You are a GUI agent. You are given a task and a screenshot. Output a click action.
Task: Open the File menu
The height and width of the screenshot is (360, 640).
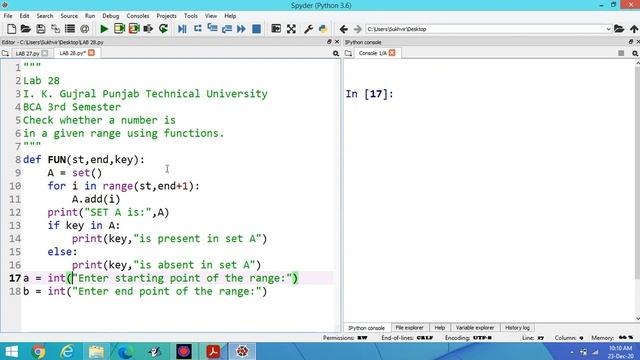click(8, 16)
